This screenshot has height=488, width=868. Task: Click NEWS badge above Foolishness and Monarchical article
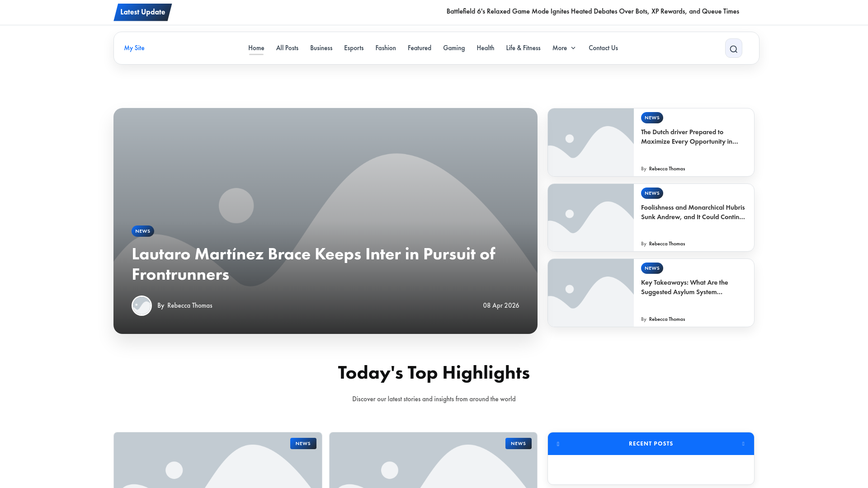[x=651, y=193]
